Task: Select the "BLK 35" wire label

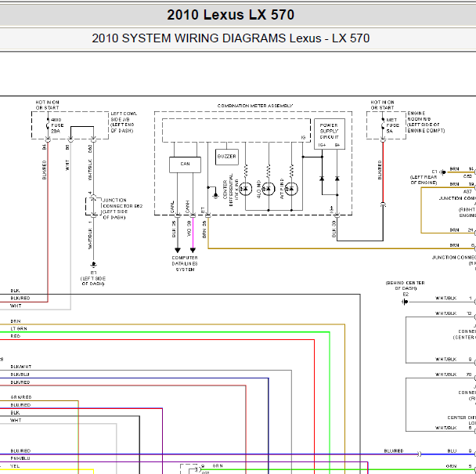Action: (174, 229)
